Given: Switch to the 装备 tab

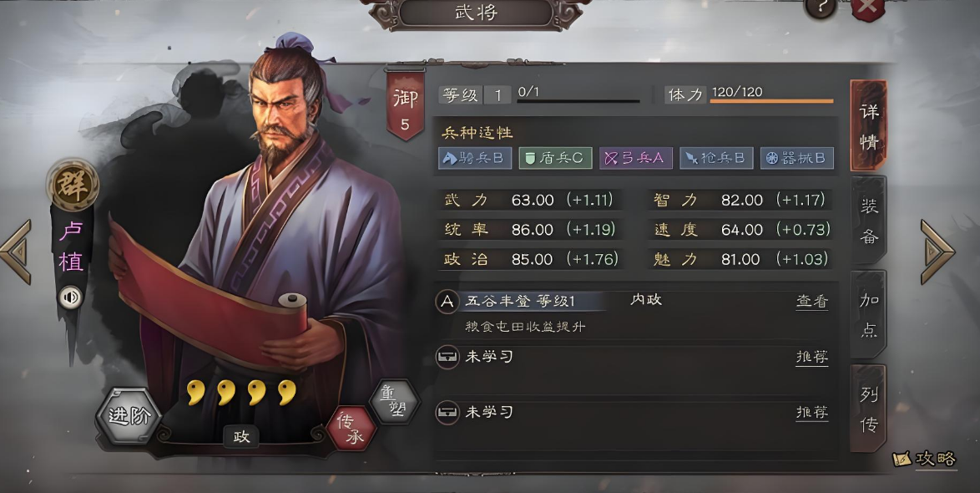Looking at the screenshot, I should point(869,221).
